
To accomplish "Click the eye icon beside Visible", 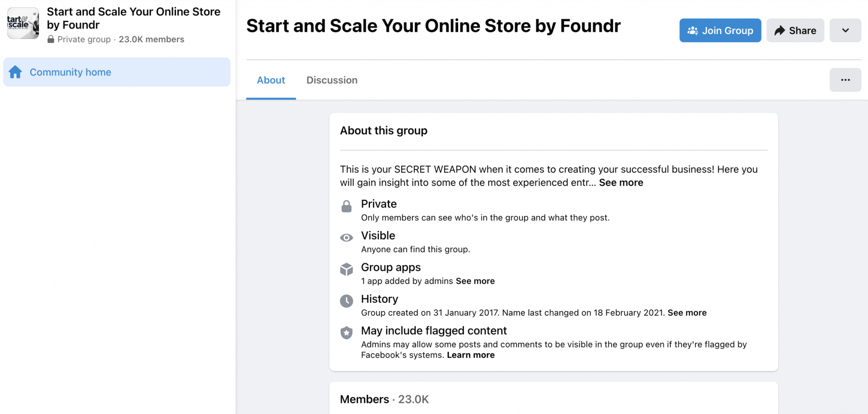I will coord(346,238).
